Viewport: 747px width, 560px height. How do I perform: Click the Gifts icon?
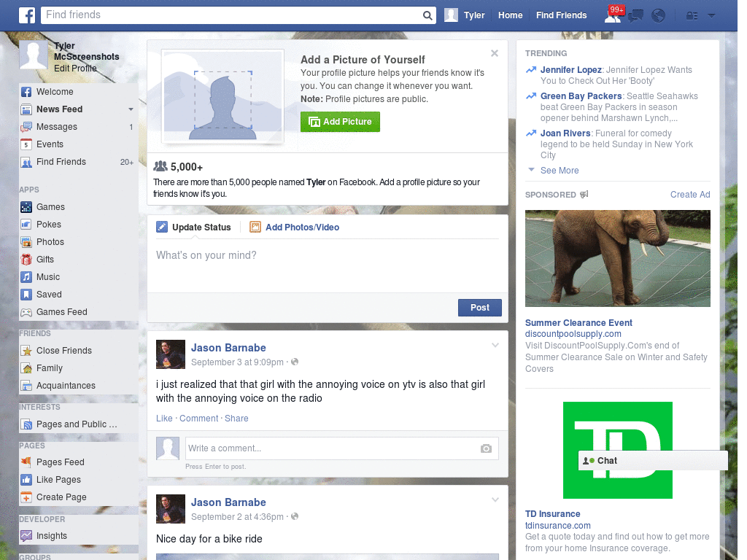26,260
